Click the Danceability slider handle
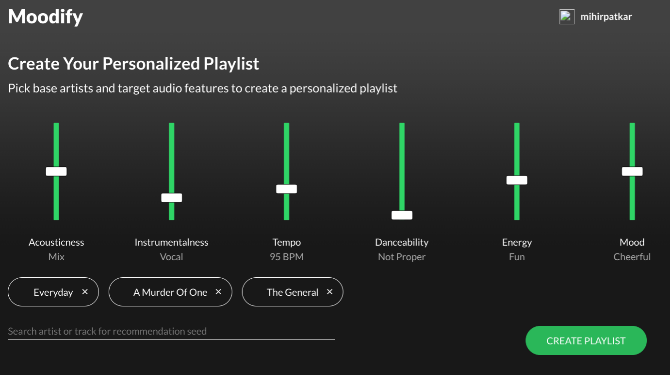The height and width of the screenshot is (375, 670). click(402, 215)
